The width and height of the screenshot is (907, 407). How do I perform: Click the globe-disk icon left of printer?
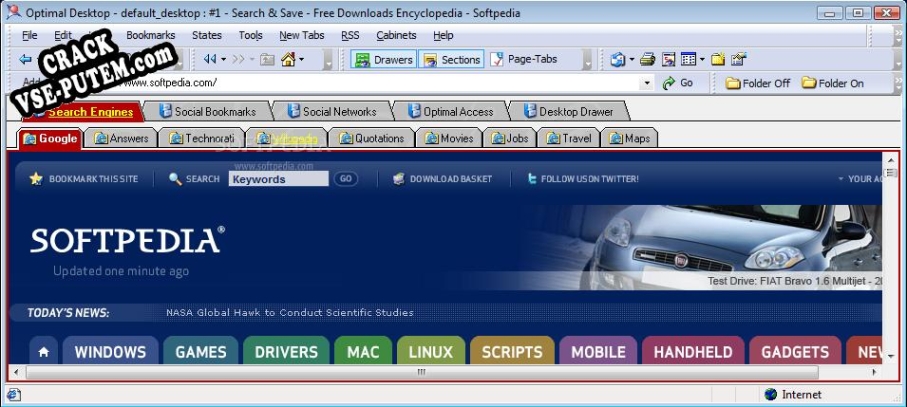click(618, 59)
